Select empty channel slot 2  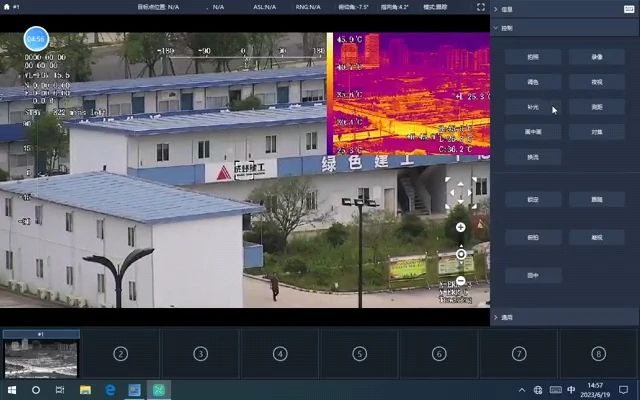(120, 353)
